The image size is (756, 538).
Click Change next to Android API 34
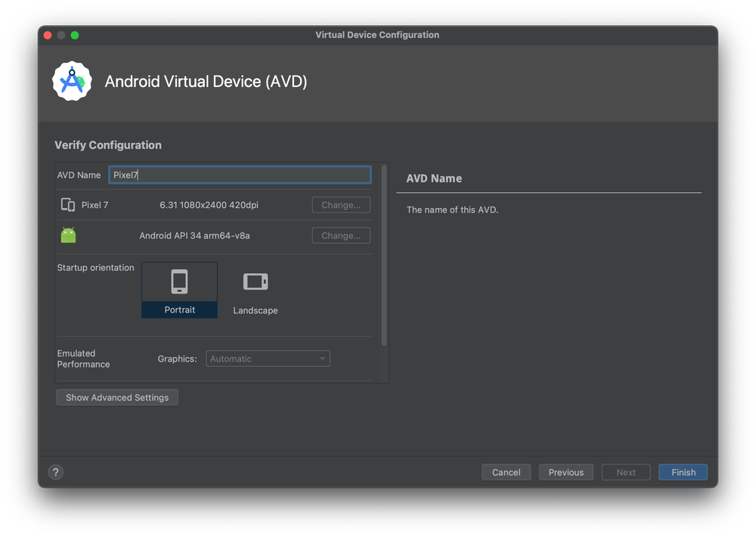(340, 235)
